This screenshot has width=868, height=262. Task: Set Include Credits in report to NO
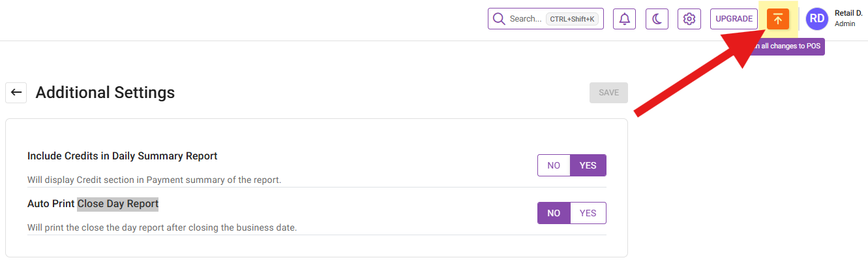click(554, 165)
